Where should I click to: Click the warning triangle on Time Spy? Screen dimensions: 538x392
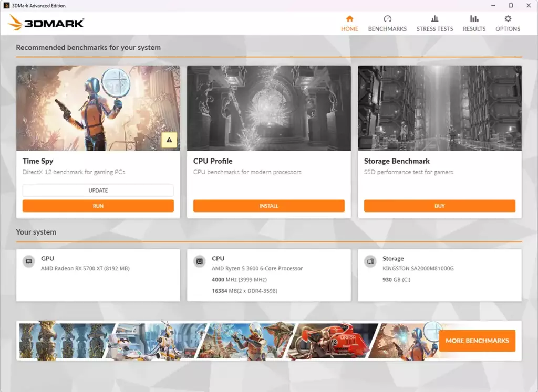(169, 140)
